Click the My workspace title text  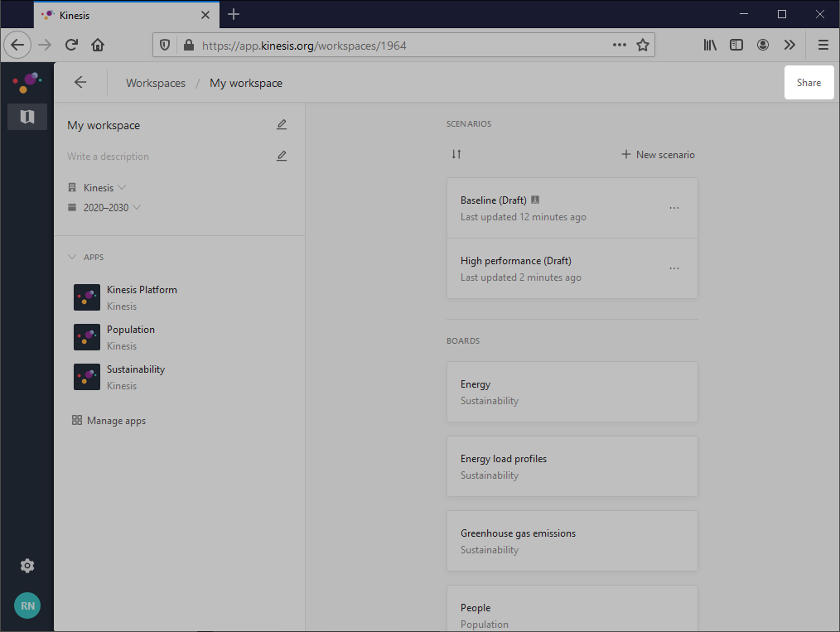(x=104, y=125)
